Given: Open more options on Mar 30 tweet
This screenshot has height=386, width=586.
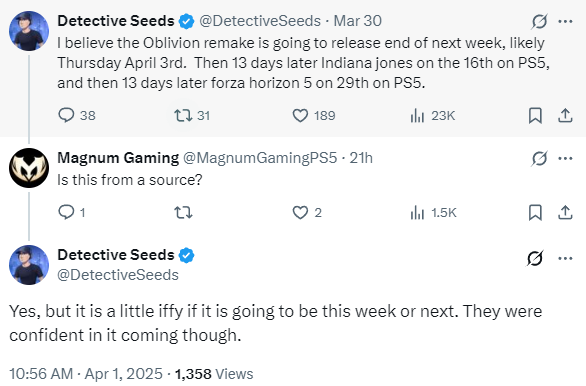Looking at the screenshot, I should pos(565,21).
